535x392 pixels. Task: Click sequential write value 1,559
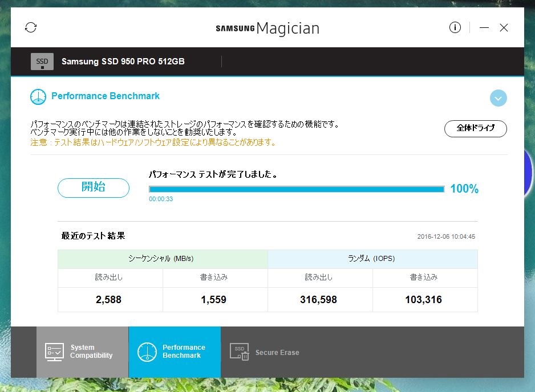(213, 300)
